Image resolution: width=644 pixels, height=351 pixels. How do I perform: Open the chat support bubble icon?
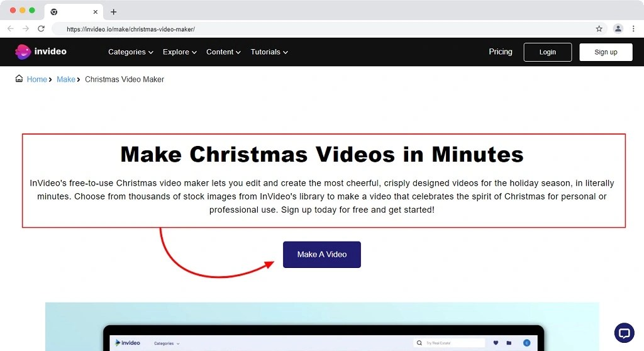point(625,333)
